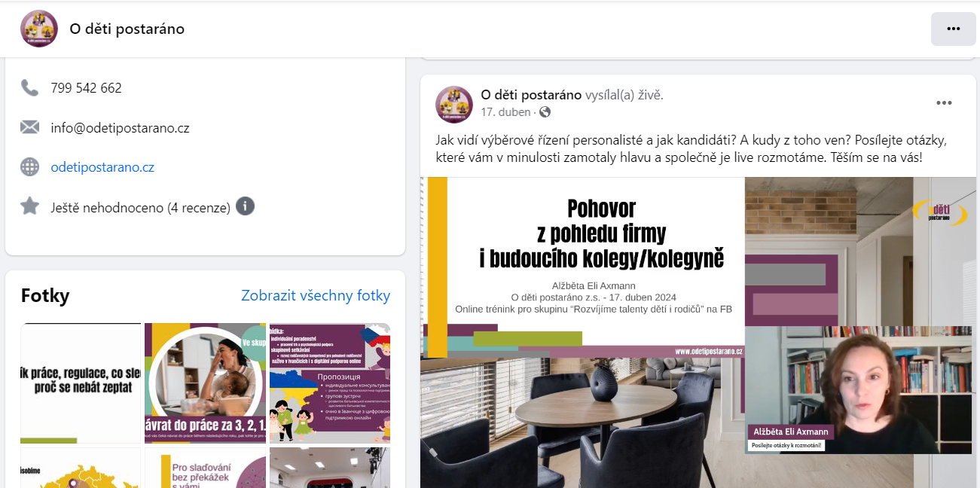Viewport: 980px width, 488px height.
Task: Open the page options three-dot button
Action: tap(953, 29)
